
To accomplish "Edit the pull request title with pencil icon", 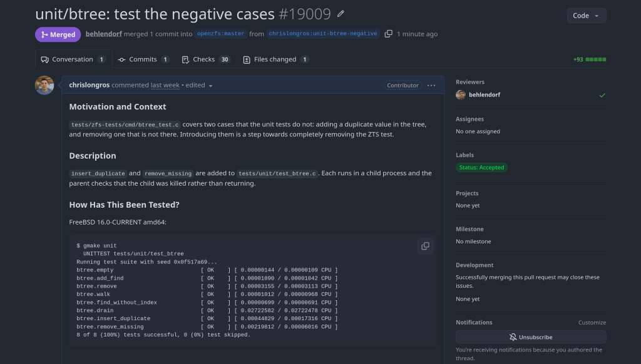I will [341, 14].
